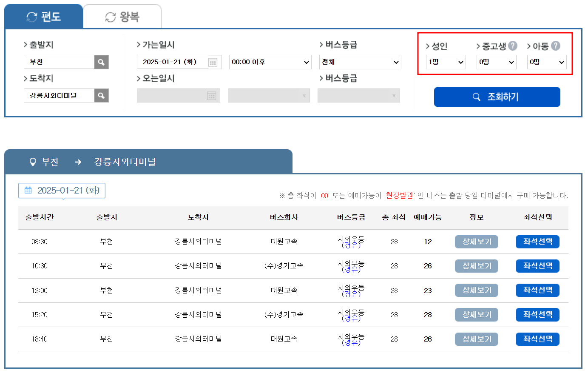Click the calendar icon in the 2025-01-21 date badge
This screenshot has height=373, width=588.
pyautogui.click(x=28, y=190)
